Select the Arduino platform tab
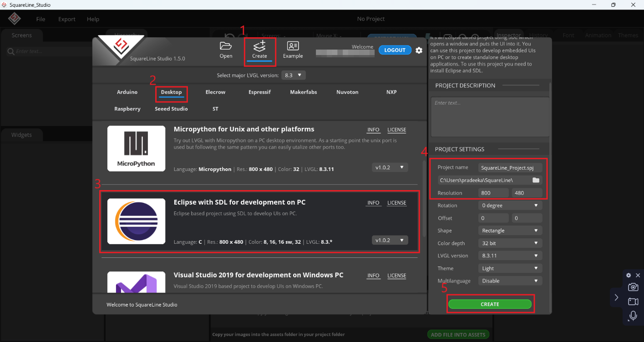This screenshot has width=644, height=342. point(127,92)
